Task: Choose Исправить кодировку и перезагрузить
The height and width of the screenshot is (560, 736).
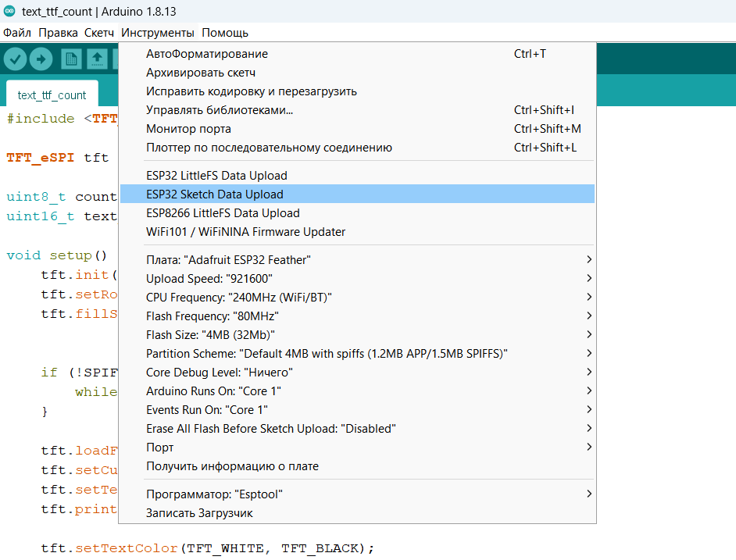Action: (357, 91)
